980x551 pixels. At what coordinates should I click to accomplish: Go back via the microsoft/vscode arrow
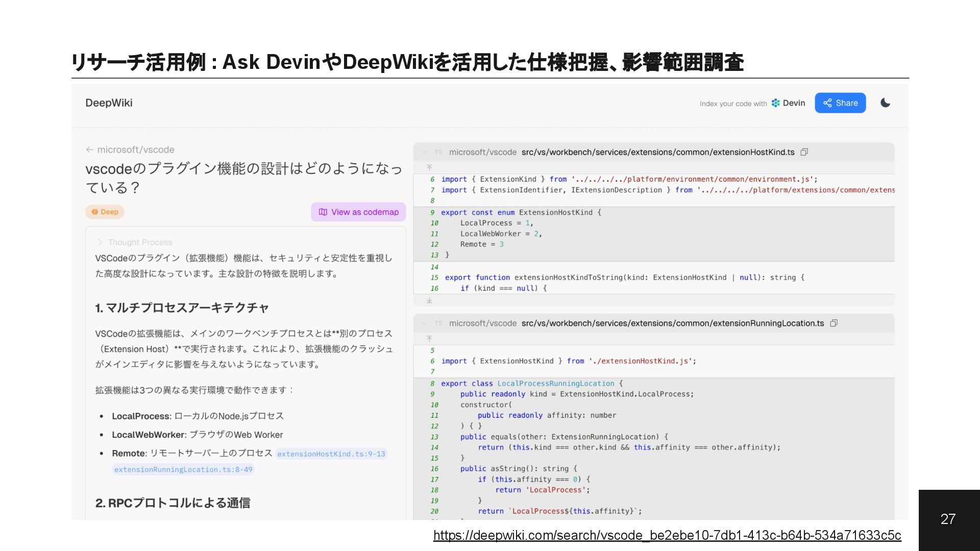coord(90,149)
